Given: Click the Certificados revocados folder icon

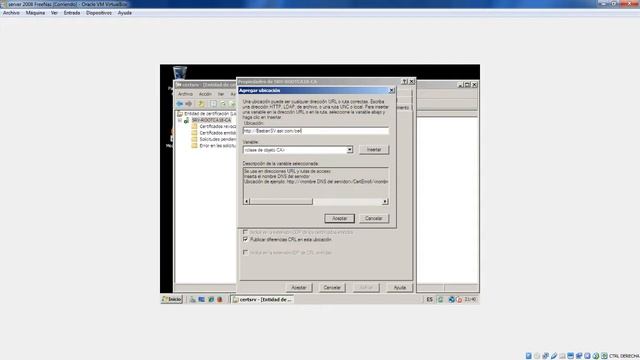Looking at the screenshot, I should pyautogui.click(x=194, y=127).
